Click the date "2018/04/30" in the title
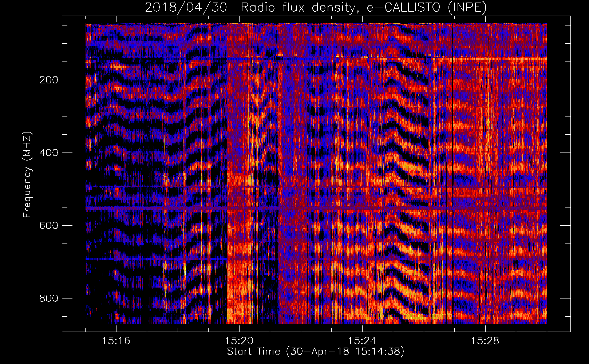 pyautogui.click(x=186, y=8)
